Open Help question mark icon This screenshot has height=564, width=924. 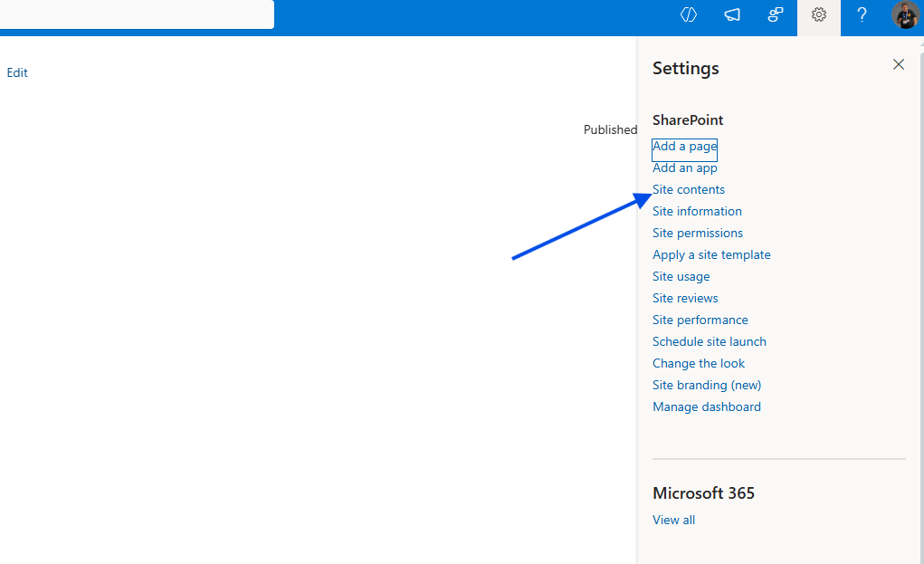[x=862, y=14]
